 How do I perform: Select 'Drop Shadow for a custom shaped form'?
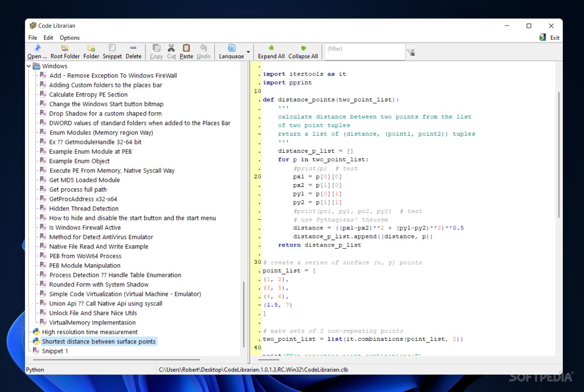click(x=106, y=114)
